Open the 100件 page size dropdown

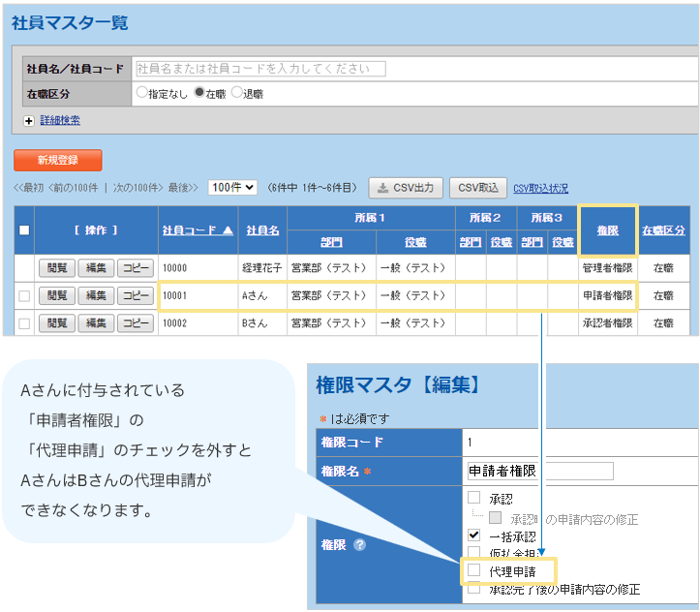pos(232,188)
